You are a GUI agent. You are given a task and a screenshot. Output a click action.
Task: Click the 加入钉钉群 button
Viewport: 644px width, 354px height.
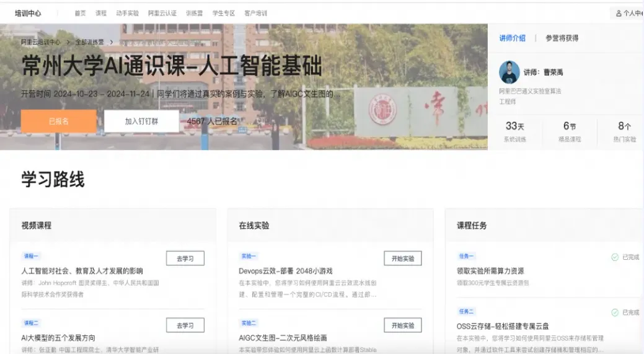141,121
